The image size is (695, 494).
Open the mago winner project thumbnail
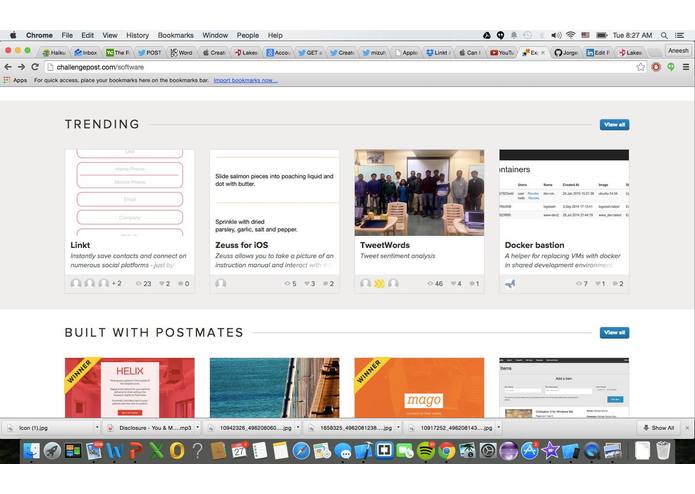[x=419, y=388]
